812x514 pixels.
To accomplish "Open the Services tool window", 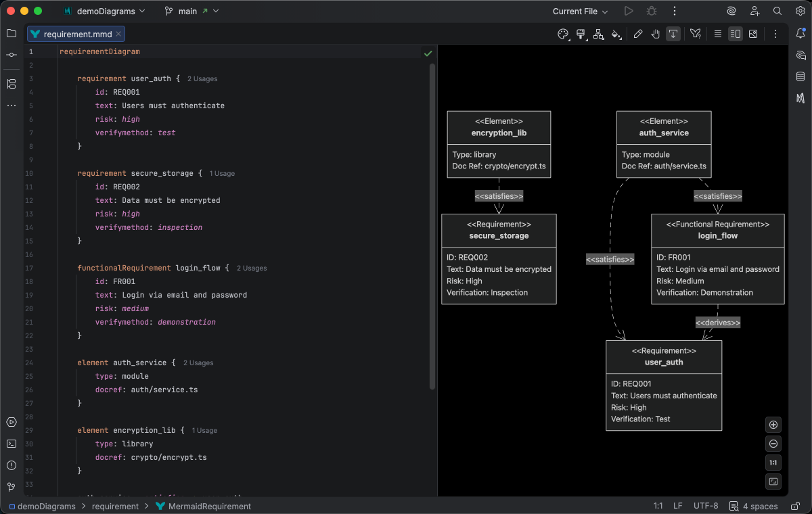I will [12, 422].
